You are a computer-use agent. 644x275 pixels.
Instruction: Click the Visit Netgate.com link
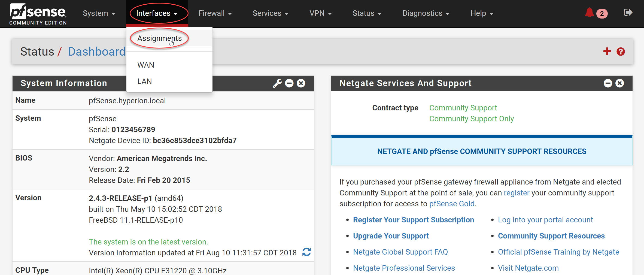tap(528, 268)
